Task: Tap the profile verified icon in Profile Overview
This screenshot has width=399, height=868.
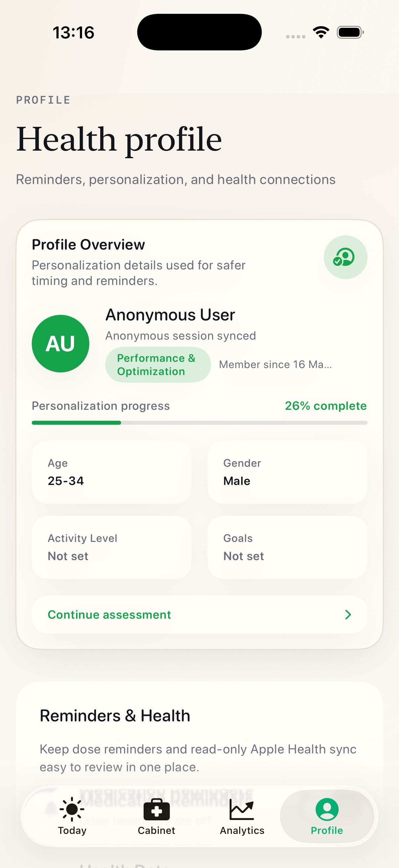Action: [345, 257]
